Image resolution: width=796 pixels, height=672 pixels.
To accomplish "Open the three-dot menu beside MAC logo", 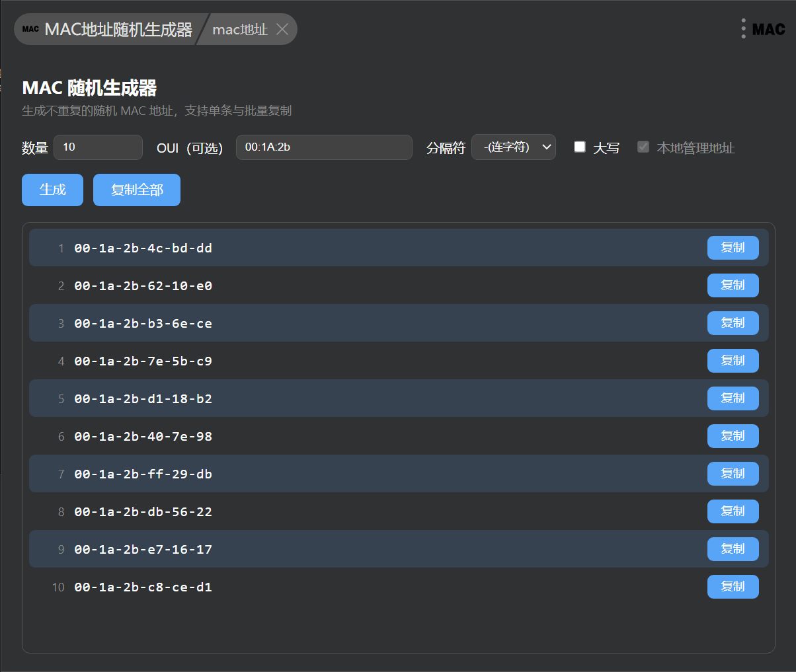I will click(744, 28).
